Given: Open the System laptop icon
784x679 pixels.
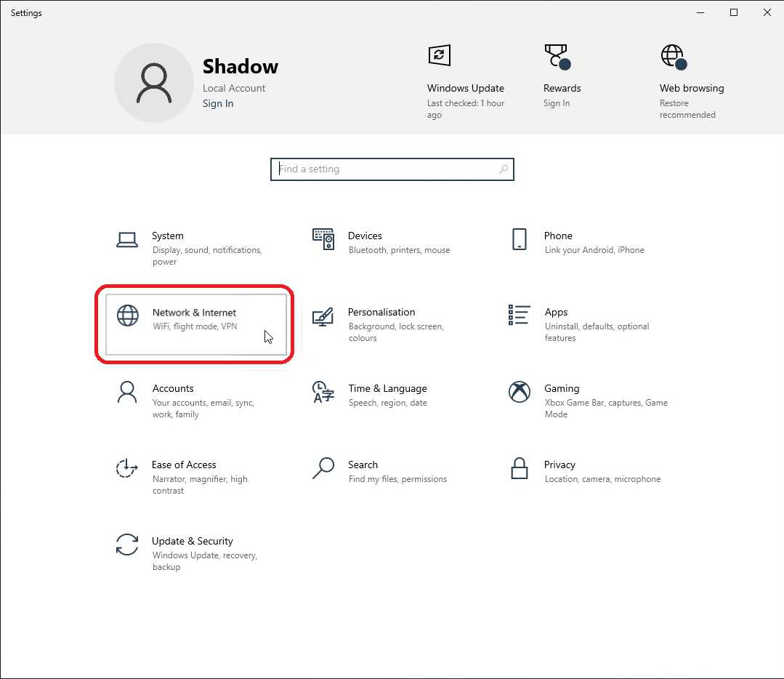Looking at the screenshot, I should pos(127,240).
